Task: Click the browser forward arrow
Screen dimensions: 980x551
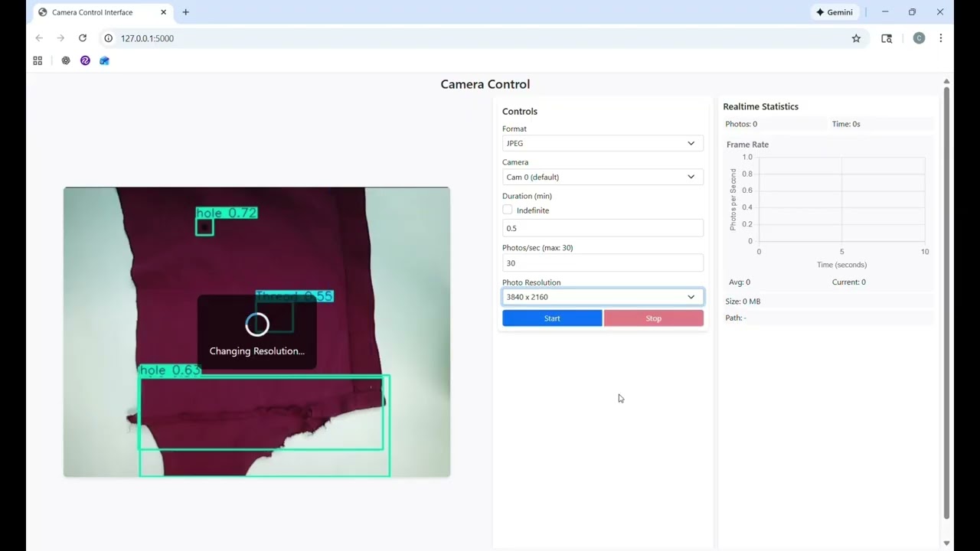Action: [x=60, y=38]
